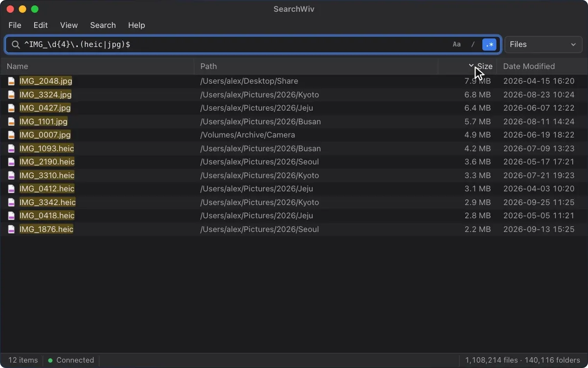Click file icon of IMG_0418.heic
The height and width of the screenshot is (368, 588).
[x=11, y=216]
